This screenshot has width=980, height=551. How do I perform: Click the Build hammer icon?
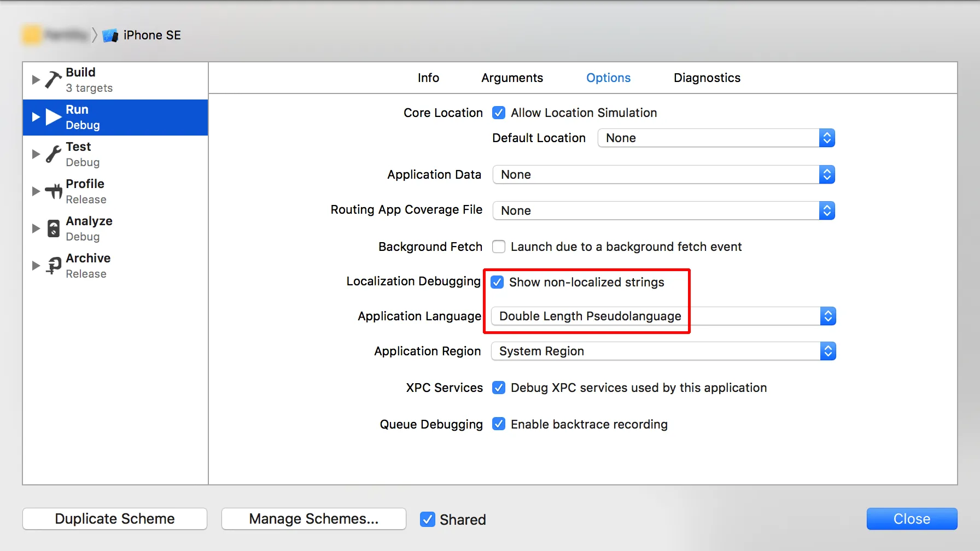pyautogui.click(x=53, y=80)
